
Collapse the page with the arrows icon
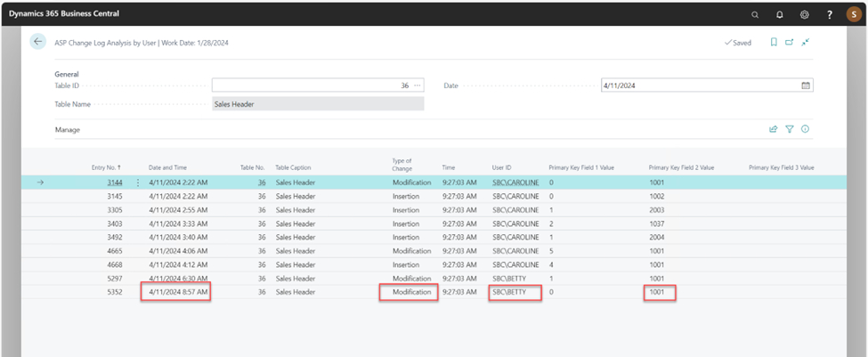[x=806, y=42]
